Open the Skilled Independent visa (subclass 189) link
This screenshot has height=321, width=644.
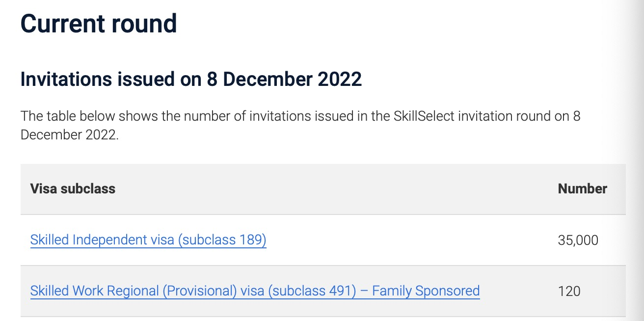[x=148, y=240]
